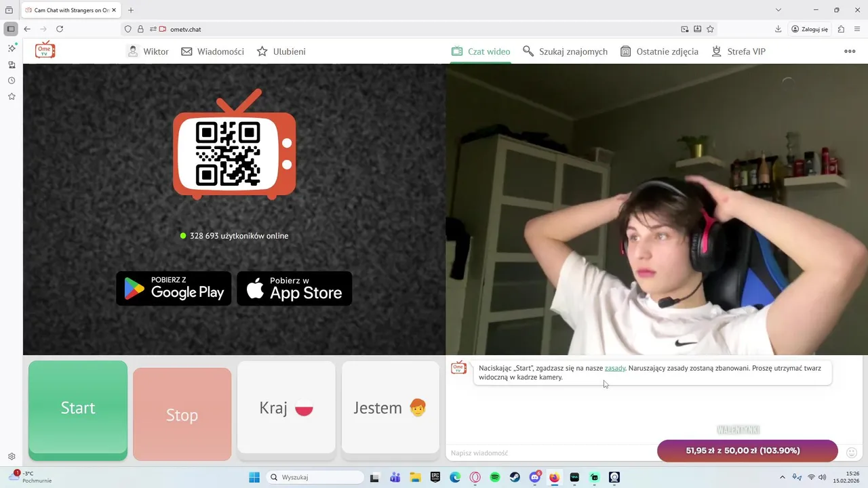Click Zaloguj się account button

coord(810,29)
